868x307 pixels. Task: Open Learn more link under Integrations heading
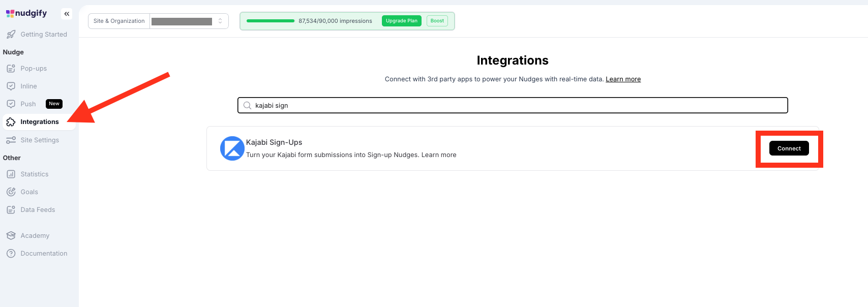pos(623,79)
